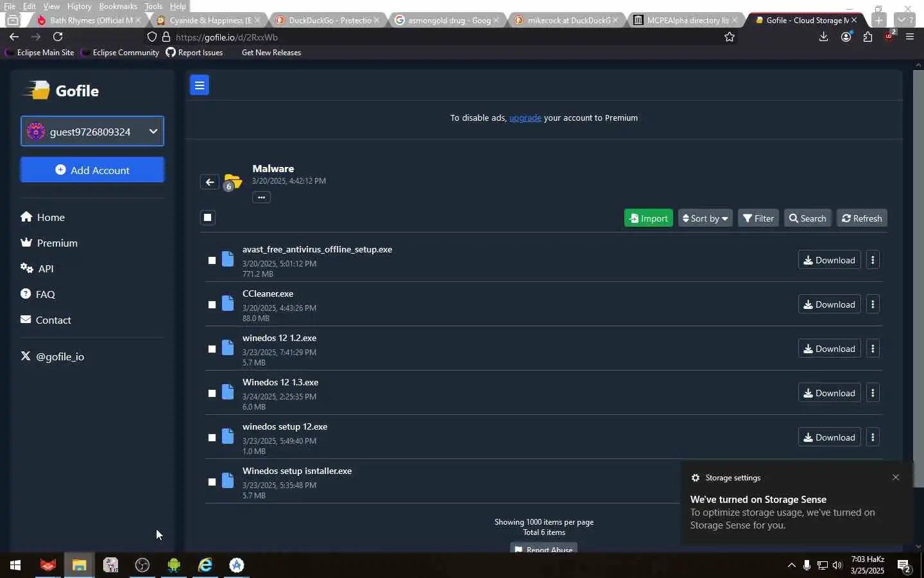This screenshot has width=924, height=578.
Task: Open the Edit menu
Action: pos(30,6)
